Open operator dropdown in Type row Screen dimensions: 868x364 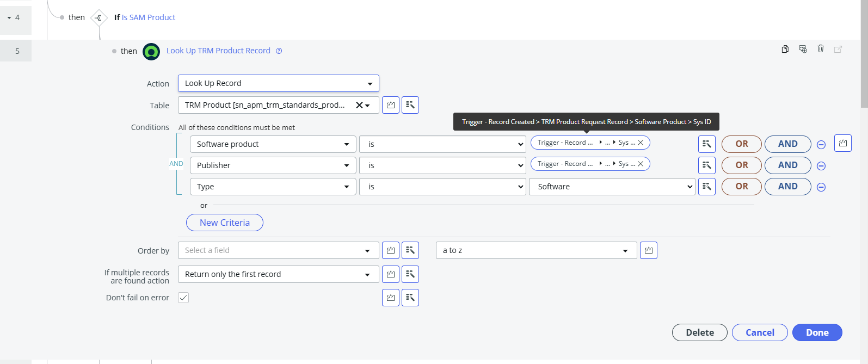click(443, 187)
